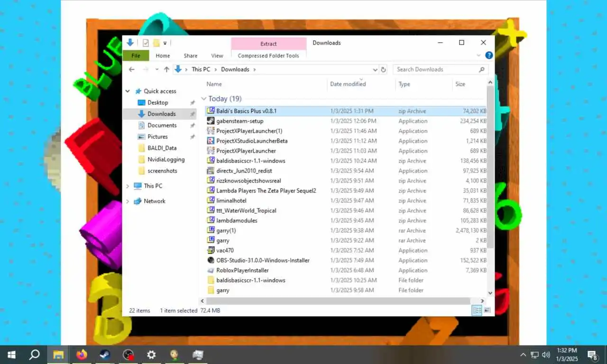Click the Properties icon in quick access toolbar
Screen dimensions: 607x364
(x=146, y=43)
